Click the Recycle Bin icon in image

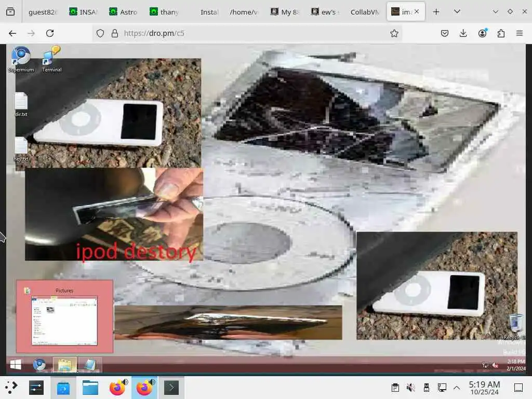[x=516, y=327]
